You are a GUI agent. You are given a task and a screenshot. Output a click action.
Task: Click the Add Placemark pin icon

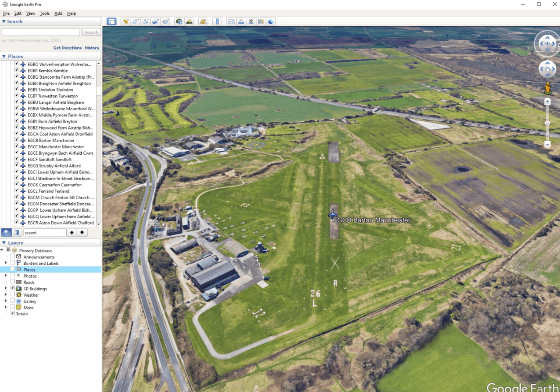point(125,22)
